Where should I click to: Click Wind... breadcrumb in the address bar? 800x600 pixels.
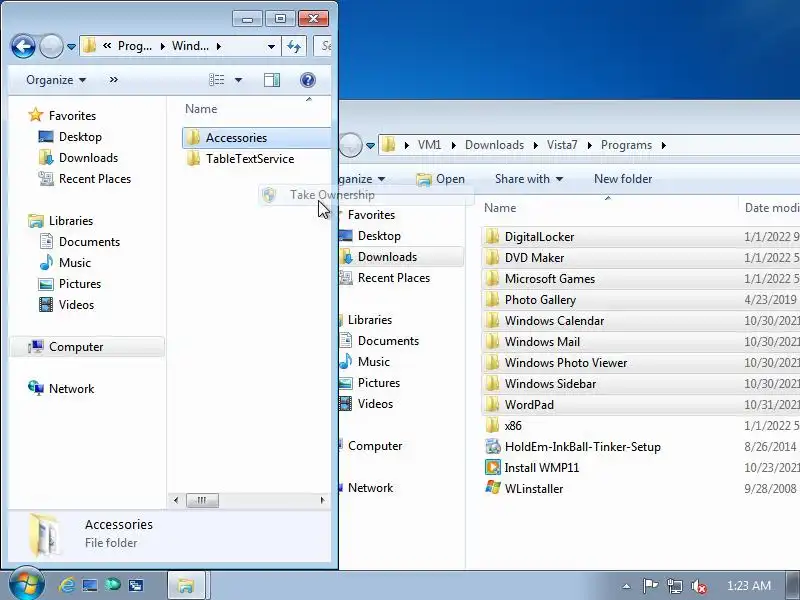point(190,46)
